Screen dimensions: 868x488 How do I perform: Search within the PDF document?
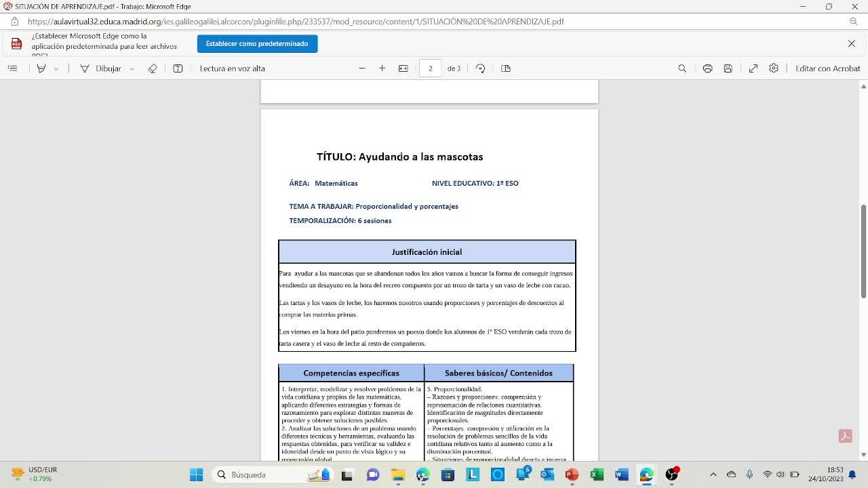coord(682,68)
